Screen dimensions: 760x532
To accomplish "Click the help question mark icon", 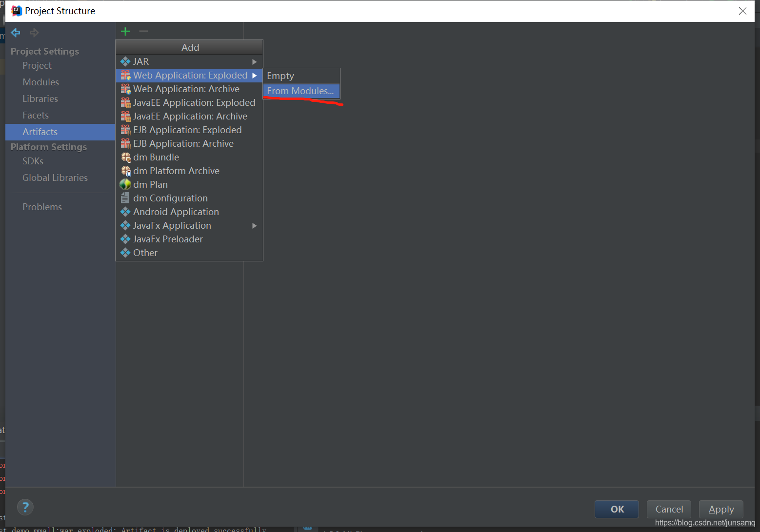I will click(25, 507).
